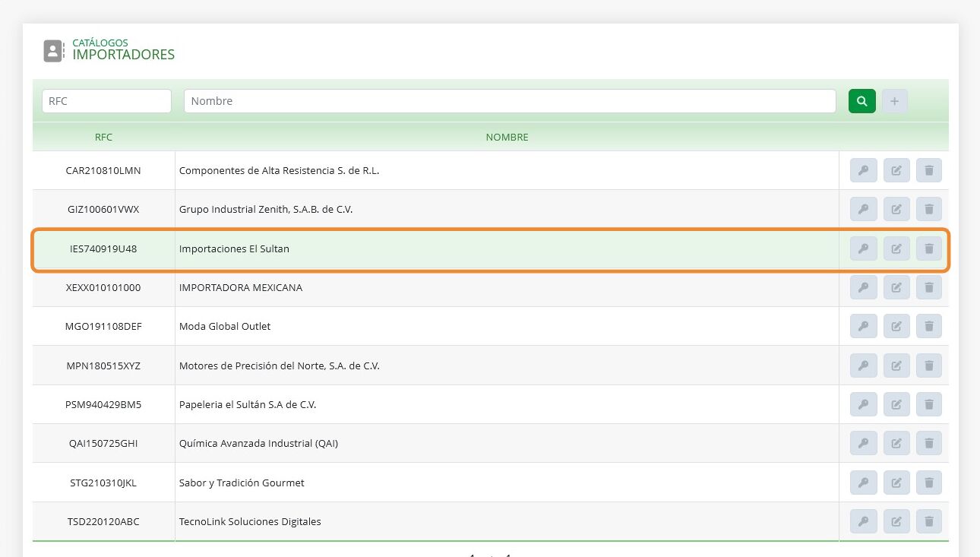
Task: Select RFC cell STG210310JKL
Action: coord(103,483)
